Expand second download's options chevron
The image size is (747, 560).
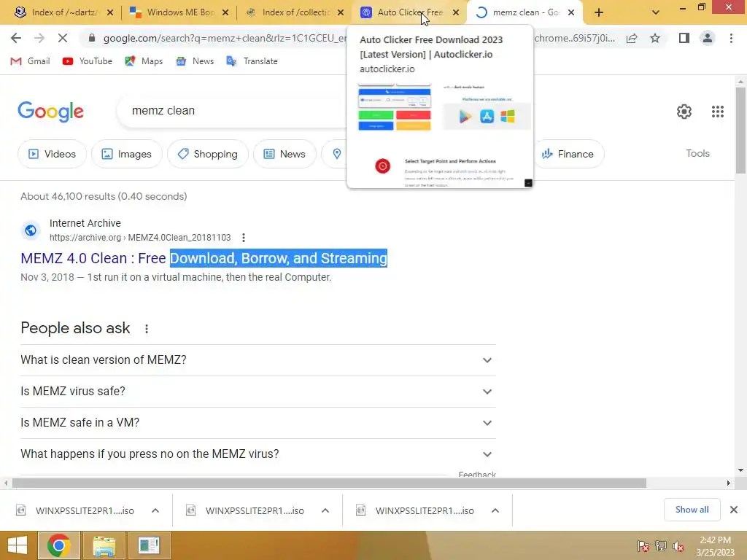point(325,510)
